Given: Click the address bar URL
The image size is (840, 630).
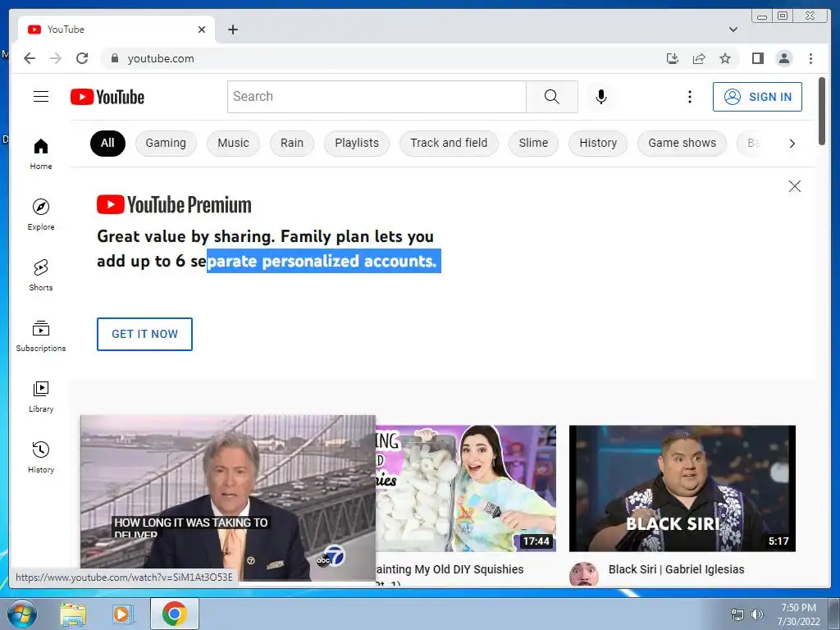Looking at the screenshot, I should point(161,58).
